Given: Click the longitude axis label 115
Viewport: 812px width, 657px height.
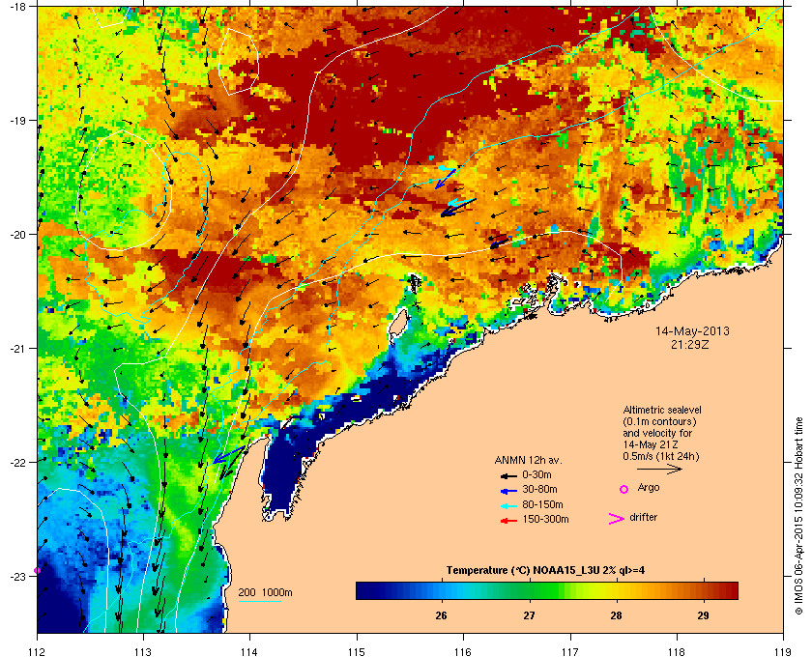Looking at the screenshot, I should 357,651.
